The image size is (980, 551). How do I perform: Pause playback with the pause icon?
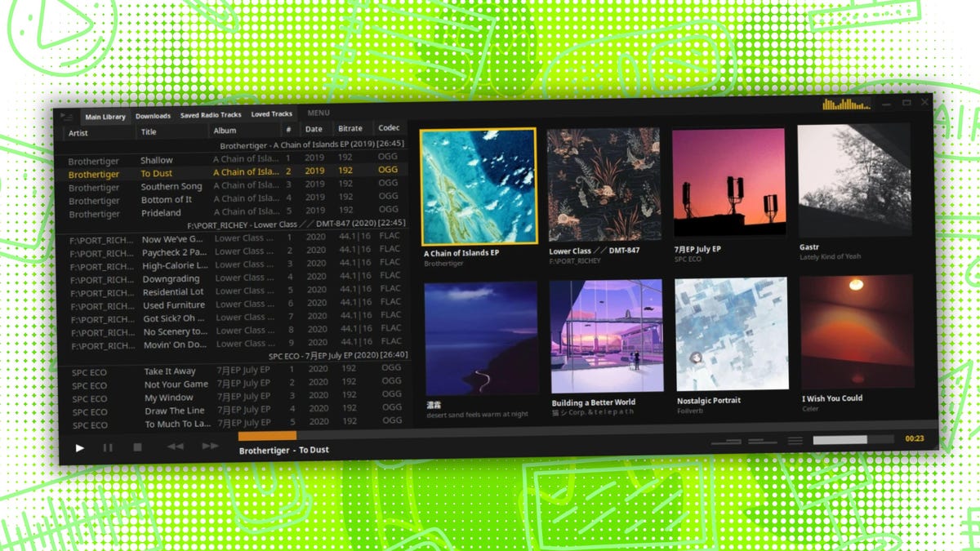(108, 447)
